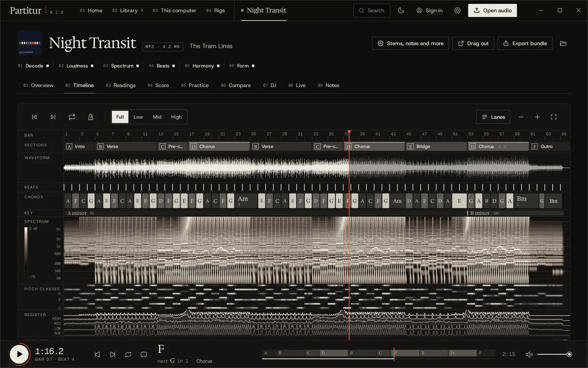
Task: Mute audio with speaker icon
Action: click(x=529, y=355)
